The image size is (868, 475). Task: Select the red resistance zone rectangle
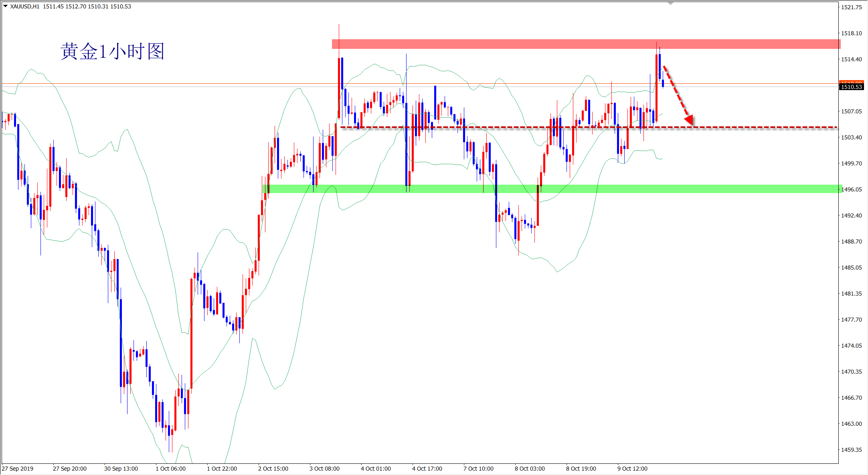(x=586, y=44)
